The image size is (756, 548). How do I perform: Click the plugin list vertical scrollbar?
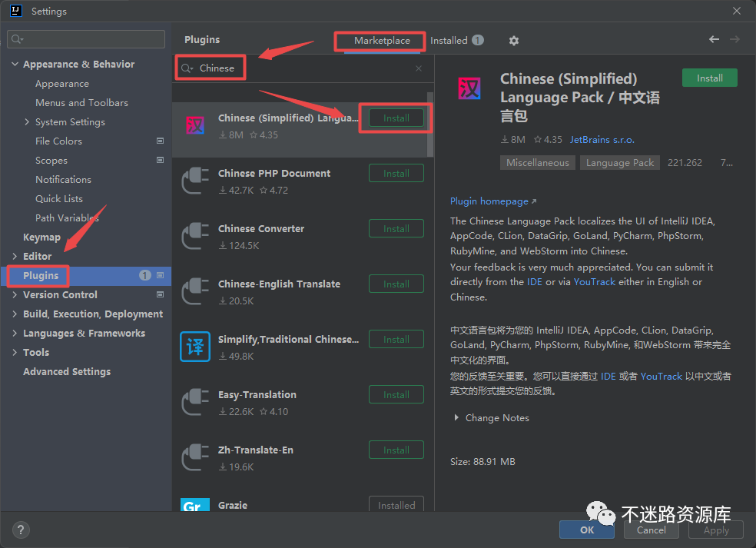(430, 123)
